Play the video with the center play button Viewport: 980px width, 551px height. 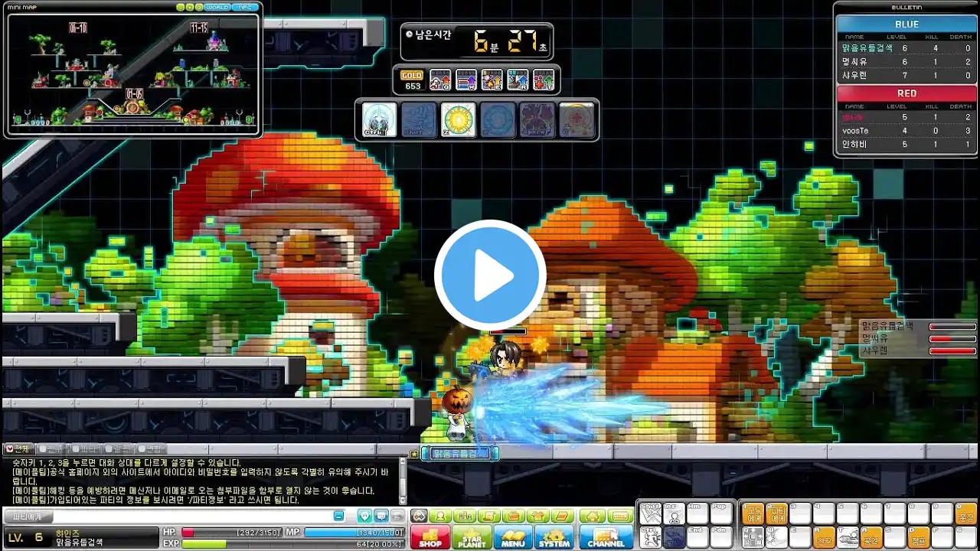(490, 275)
